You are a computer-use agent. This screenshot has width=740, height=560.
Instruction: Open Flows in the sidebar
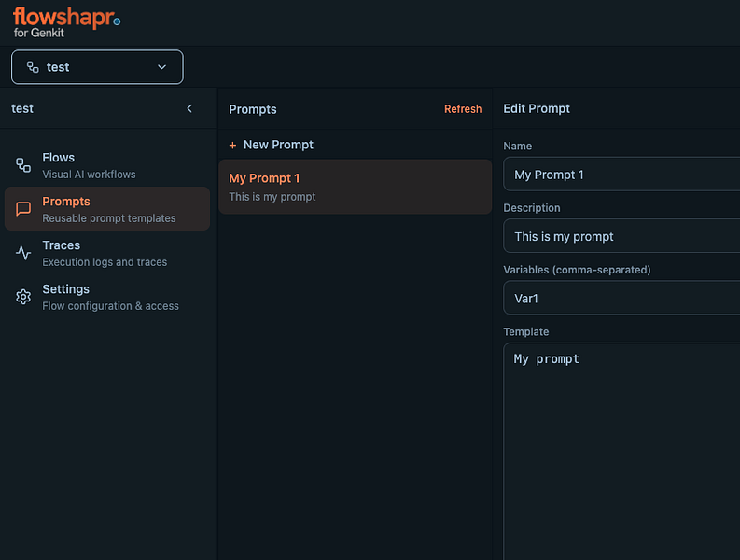tap(107, 165)
